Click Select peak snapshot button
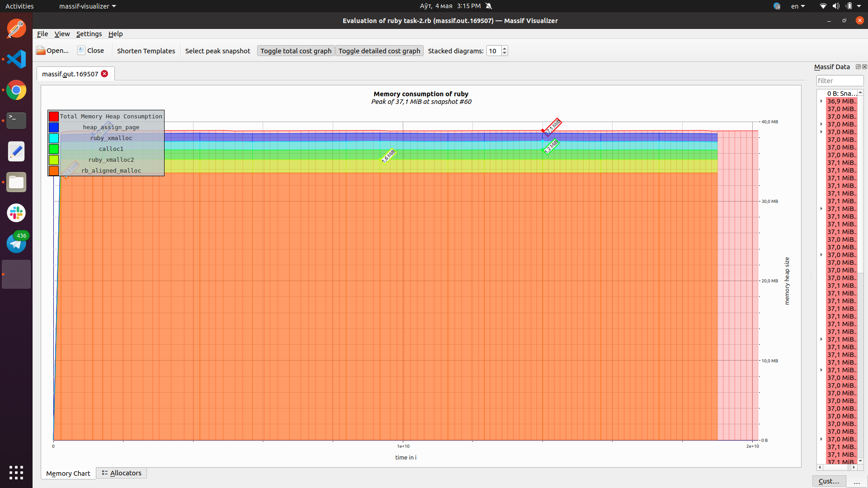The image size is (868, 488). click(x=217, y=51)
